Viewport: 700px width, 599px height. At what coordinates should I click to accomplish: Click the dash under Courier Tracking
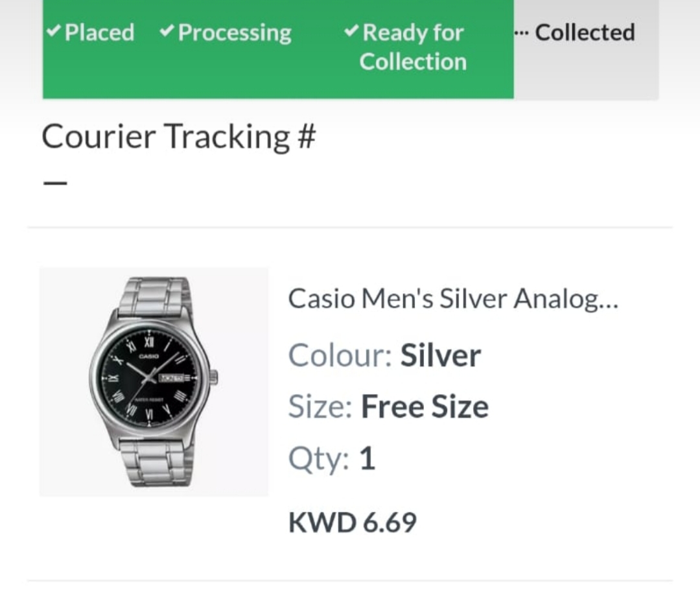coord(55,182)
